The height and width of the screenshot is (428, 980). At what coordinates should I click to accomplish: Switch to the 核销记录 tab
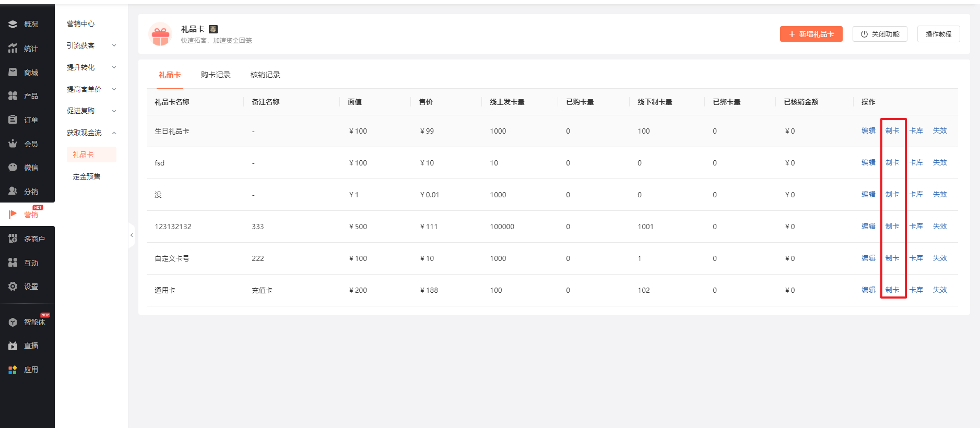pos(265,75)
